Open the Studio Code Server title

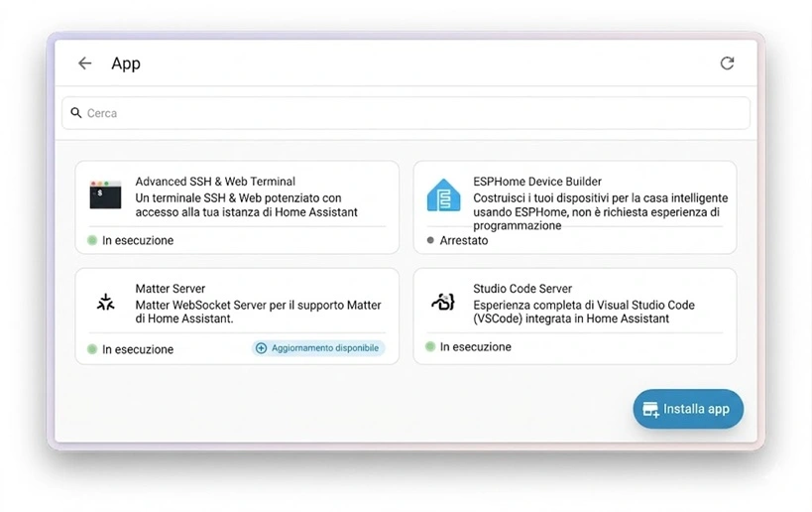[522, 289]
